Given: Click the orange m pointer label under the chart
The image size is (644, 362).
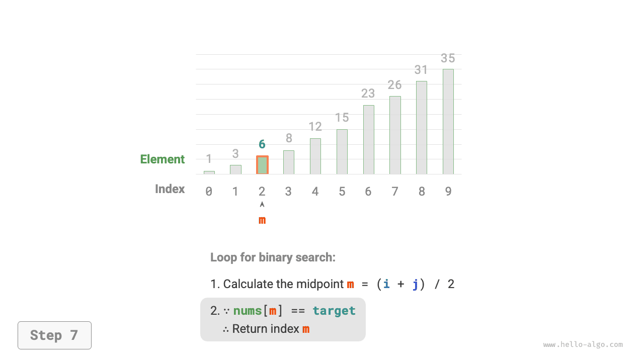Looking at the screenshot, I should (x=262, y=220).
